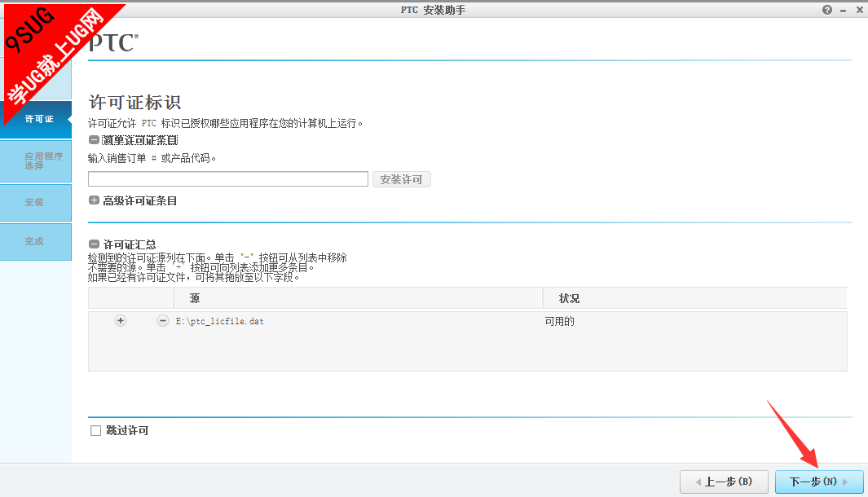868x497 pixels.
Task: Select the 完成 step in sidebar
Action: [36, 241]
